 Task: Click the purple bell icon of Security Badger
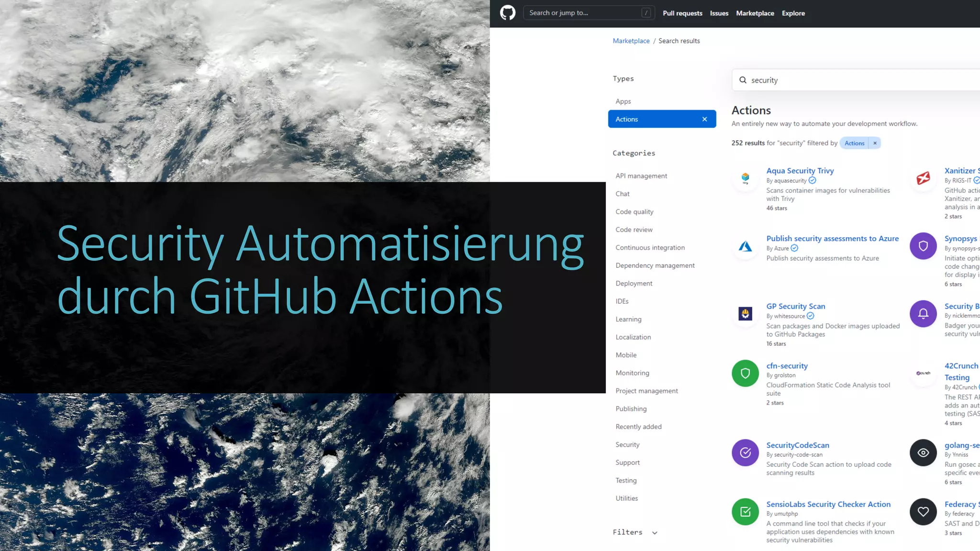(923, 314)
